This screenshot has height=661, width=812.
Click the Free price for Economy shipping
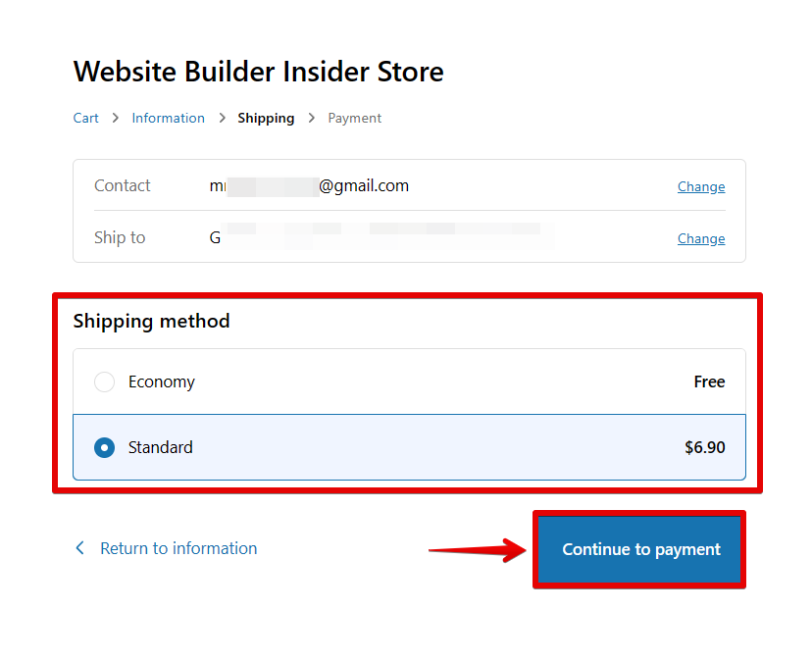click(x=709, y=382)
